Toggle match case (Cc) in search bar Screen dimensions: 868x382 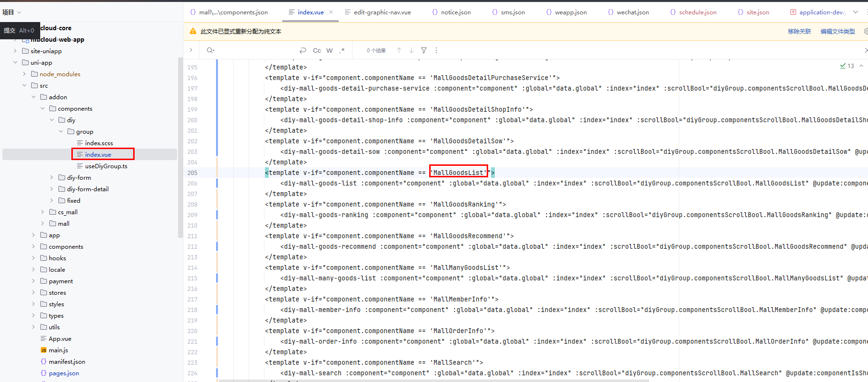pos(317,50)
